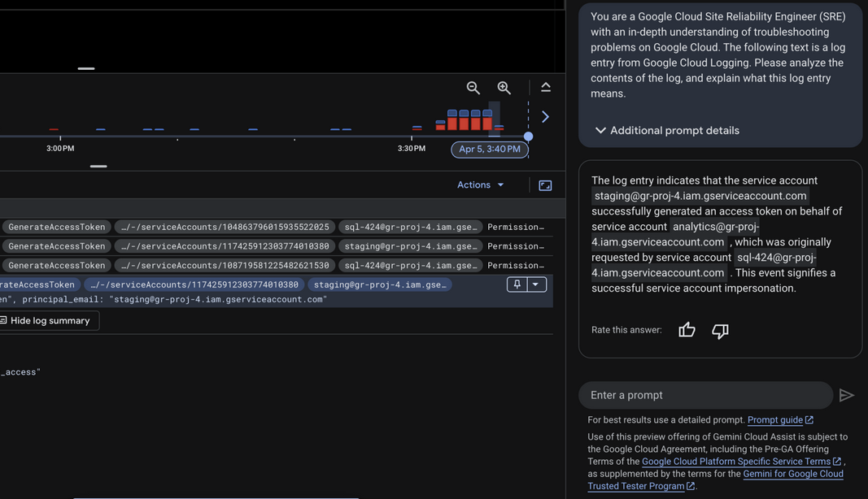Click the small red histogram mark near 3:00 PM
Screen dimensions: 868x499
(54, 129)
